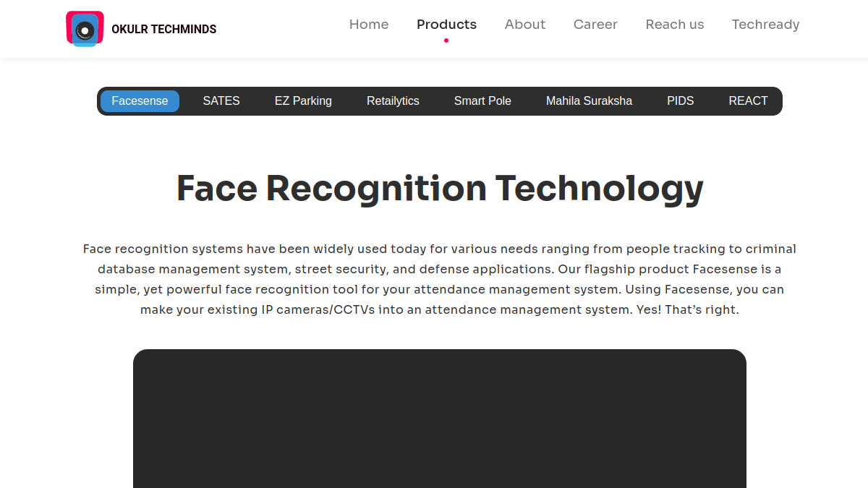
Task: Go to the Home page
Action: [369, 25]
